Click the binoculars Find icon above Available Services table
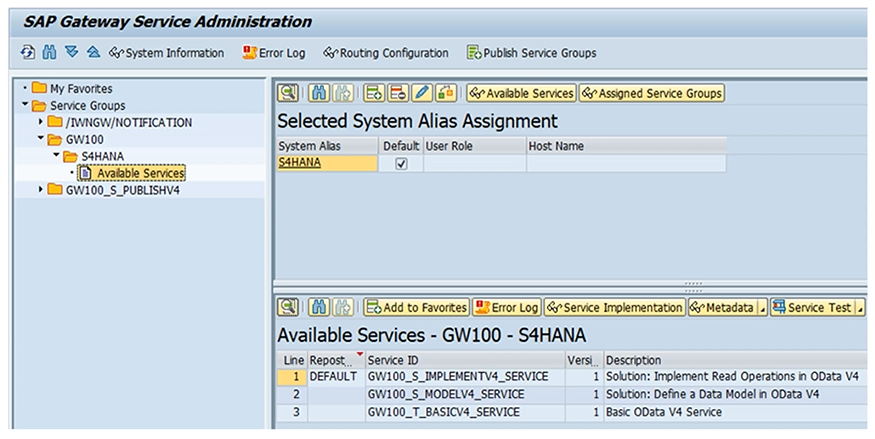 click(319, 307)
